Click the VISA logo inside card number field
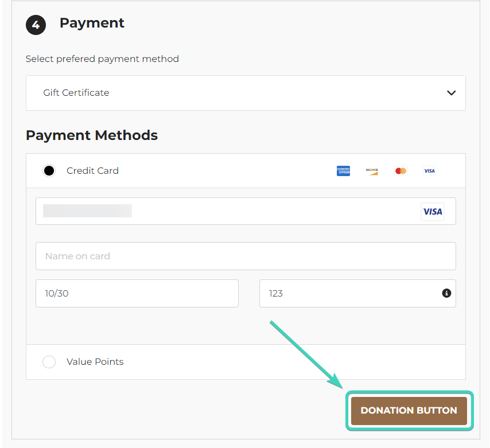The width and height of the screenshot is (490, 448). [433, 212]
